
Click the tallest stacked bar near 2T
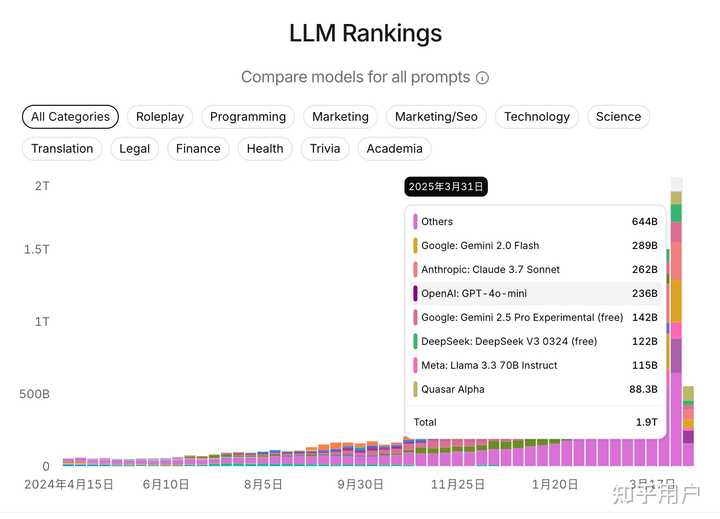pos(676,322)
